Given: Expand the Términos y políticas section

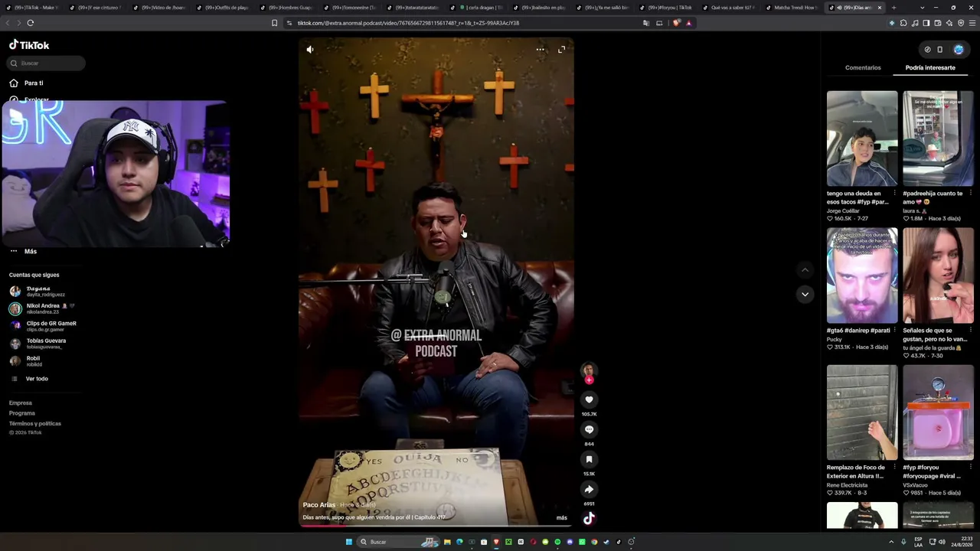Looking at the screenshot, I should tap(35, 423).
